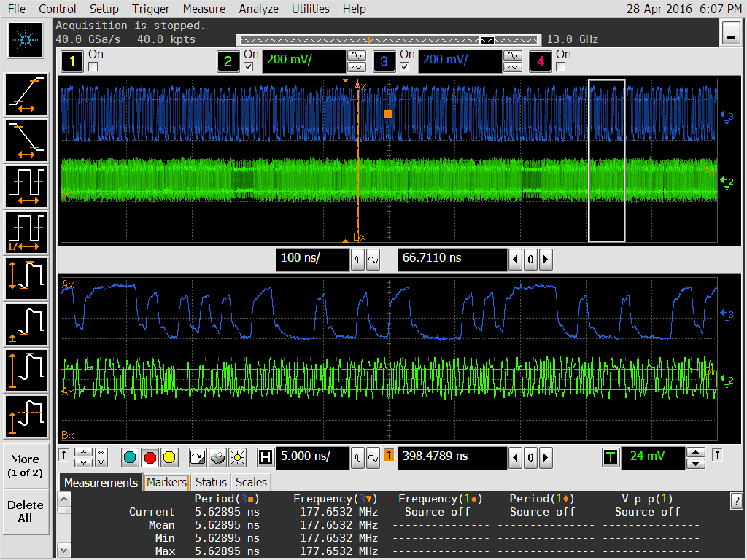Turn on channel 4 checkbox
747x560 pixels.
tap(560, 67)
